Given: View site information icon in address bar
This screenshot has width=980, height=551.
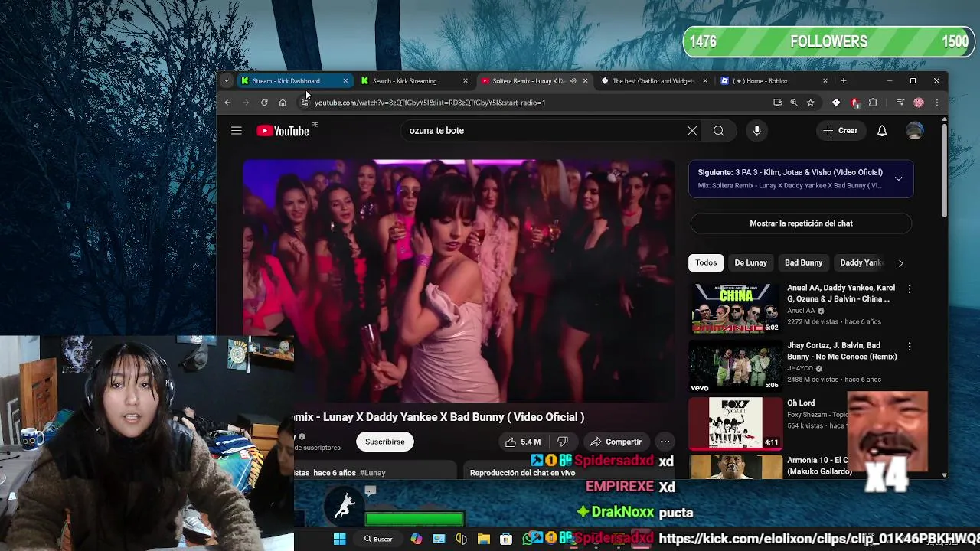Looking at the screenshot, I should (x=304, y=103).
